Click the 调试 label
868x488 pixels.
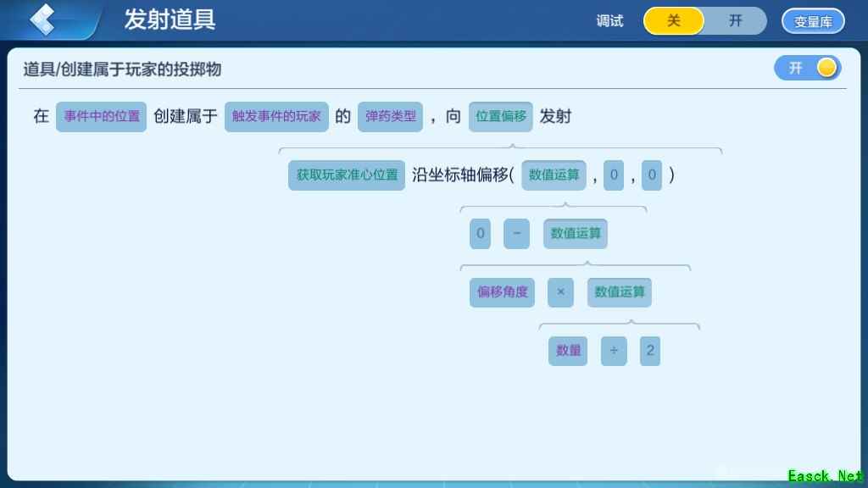point(609,21)
